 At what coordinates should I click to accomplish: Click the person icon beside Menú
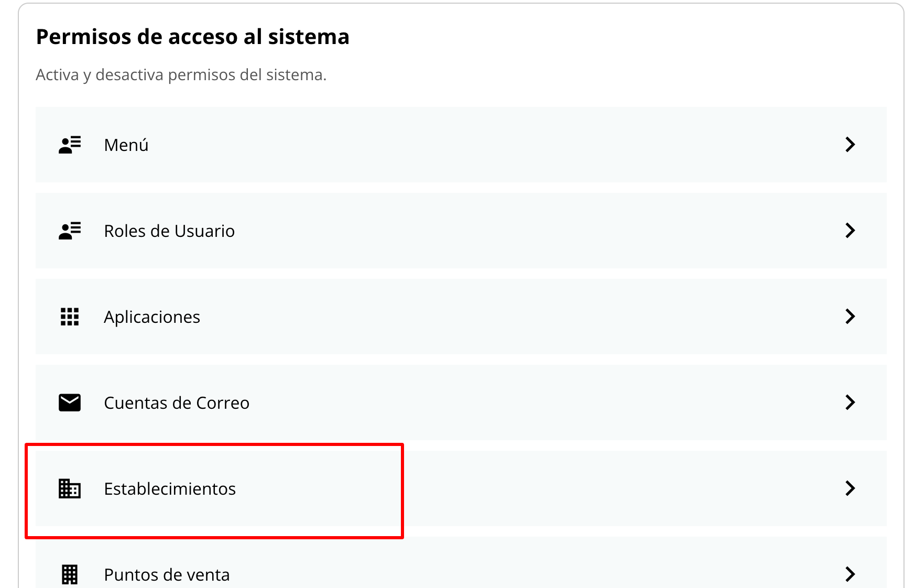click(69, 145)
